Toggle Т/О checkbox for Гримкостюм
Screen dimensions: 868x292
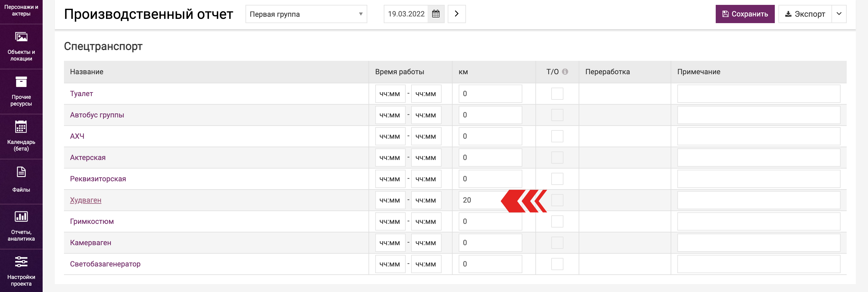pyautogui.click(x=557, y=221)
